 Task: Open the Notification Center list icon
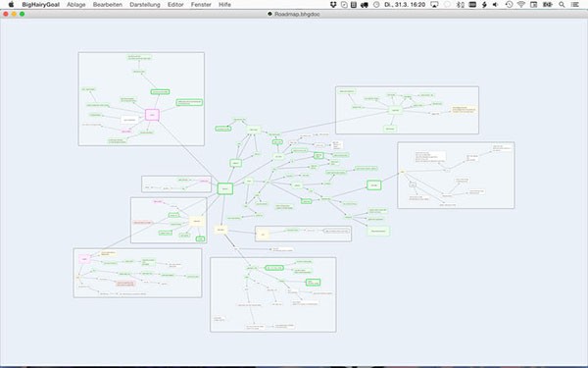[x=575, y=5]
